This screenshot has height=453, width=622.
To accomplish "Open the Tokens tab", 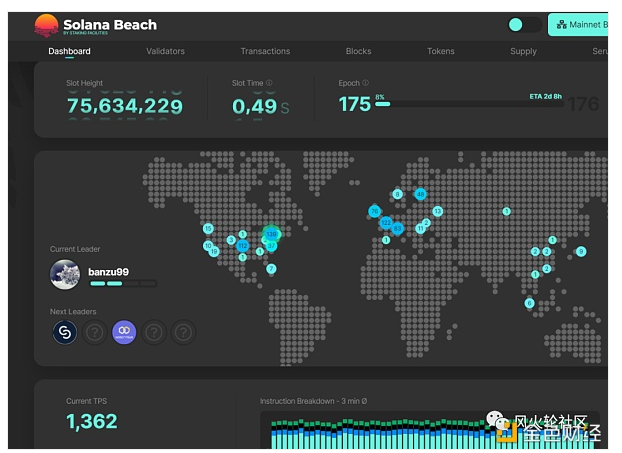I will point(440,51).
